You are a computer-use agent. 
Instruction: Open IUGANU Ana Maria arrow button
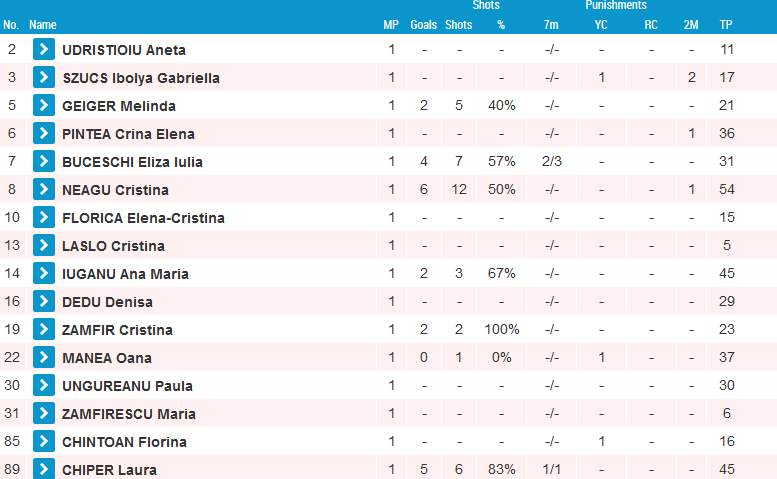(x=44, y=273)
